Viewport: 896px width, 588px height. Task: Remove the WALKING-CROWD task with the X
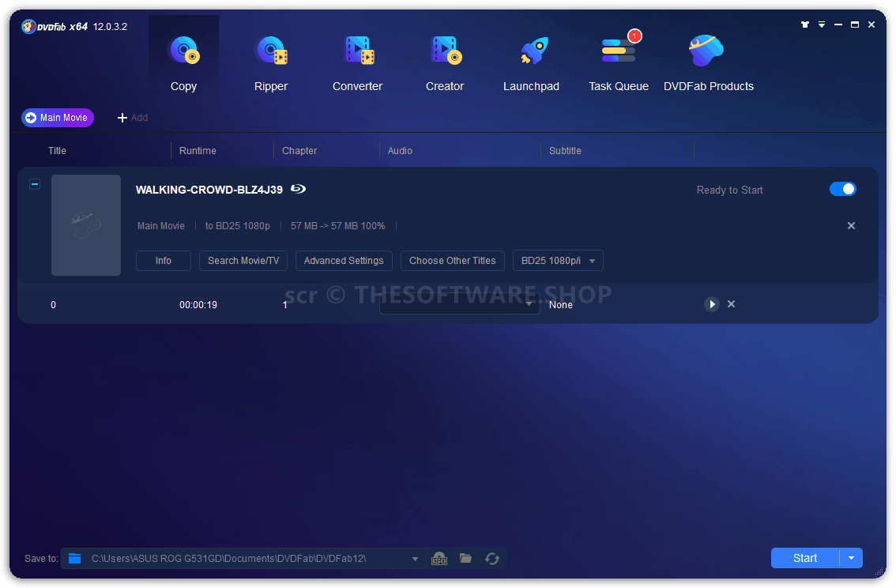pos(852,226)
